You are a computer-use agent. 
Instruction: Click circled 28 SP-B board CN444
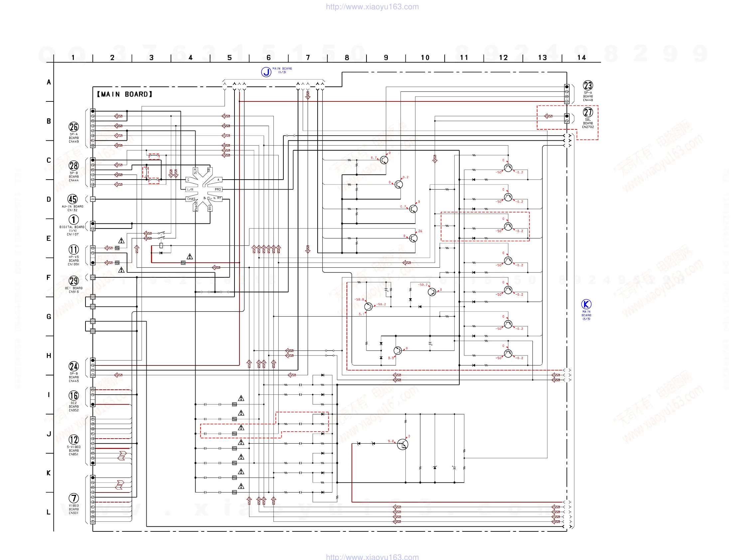74,166
